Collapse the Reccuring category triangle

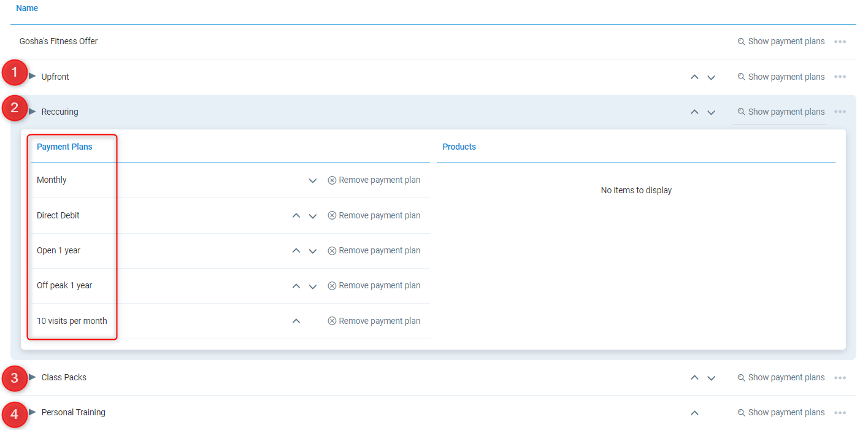click(x=33, y=111)
